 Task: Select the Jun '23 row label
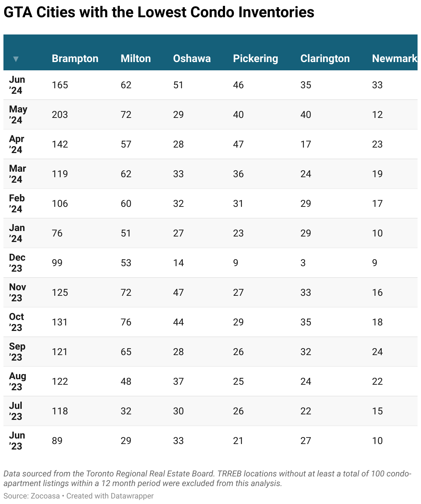17,441
